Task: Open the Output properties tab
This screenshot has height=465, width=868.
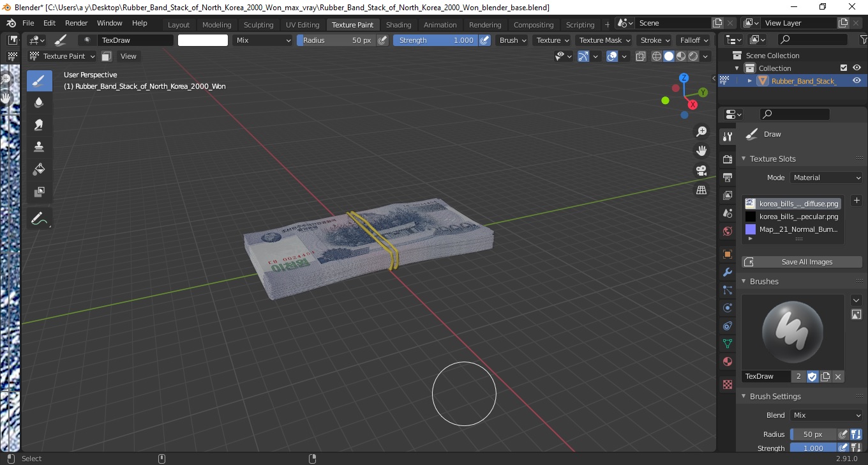Action: pyautogui.click(x=727, y=177)
